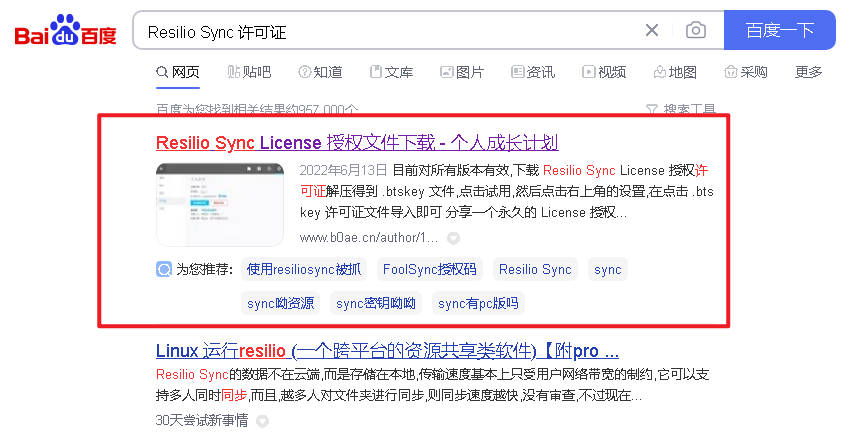The image size is (865, 437).
Task: Open the Baidu logo homepage link
Action: (65, 30)
